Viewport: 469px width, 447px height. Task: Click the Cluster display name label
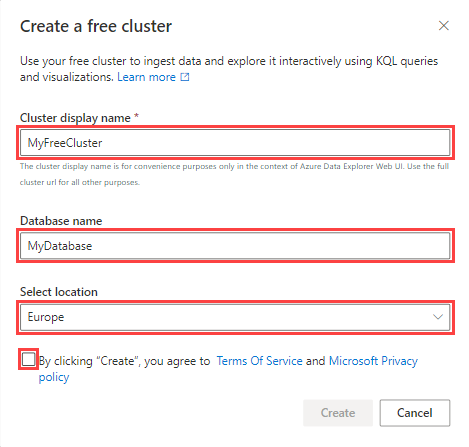(x=75, y=118)
